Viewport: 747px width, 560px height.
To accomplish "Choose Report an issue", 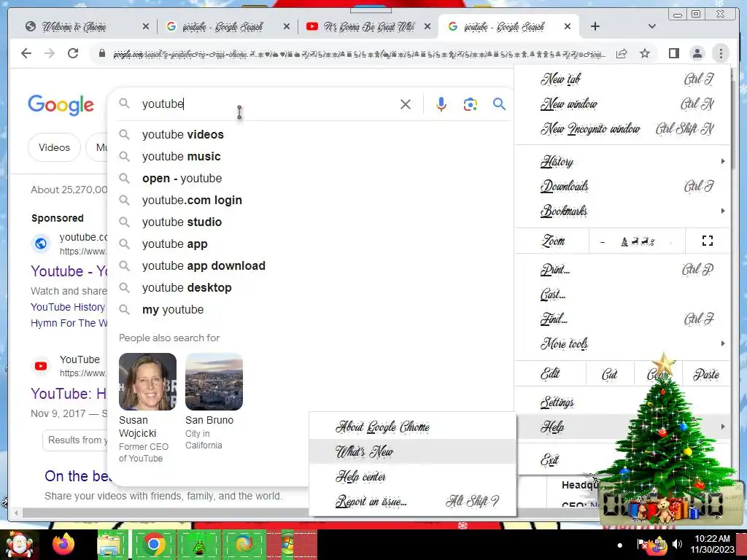I will point(413,501).
